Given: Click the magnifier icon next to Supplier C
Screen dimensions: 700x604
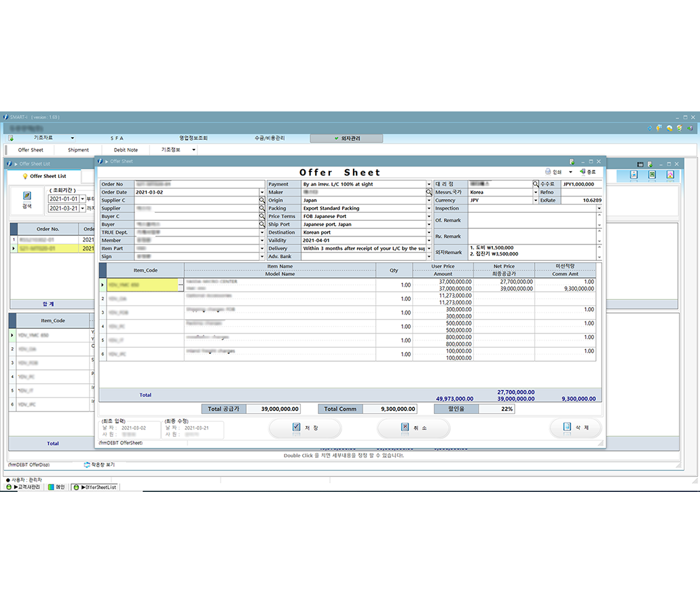Looking at the screenshot, I should [262, 200].
